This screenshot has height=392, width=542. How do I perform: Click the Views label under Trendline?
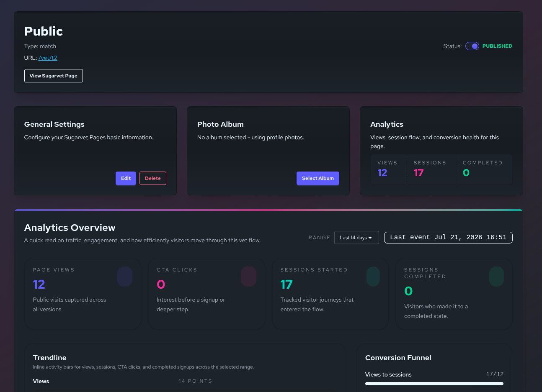(41, 381)
